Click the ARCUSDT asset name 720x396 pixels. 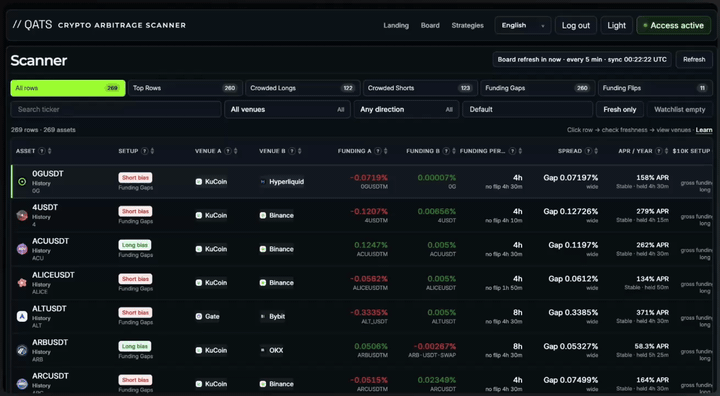click(50, 376)
